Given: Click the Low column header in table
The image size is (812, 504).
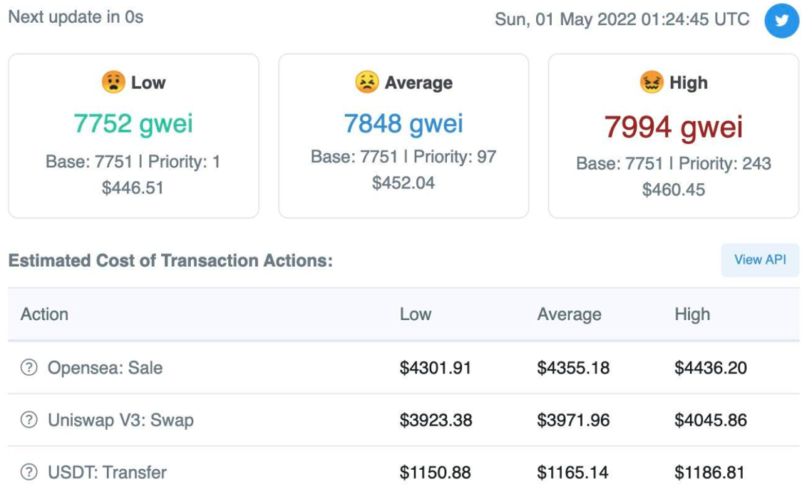Looking at the screenshot, I should tap(416, 314).
